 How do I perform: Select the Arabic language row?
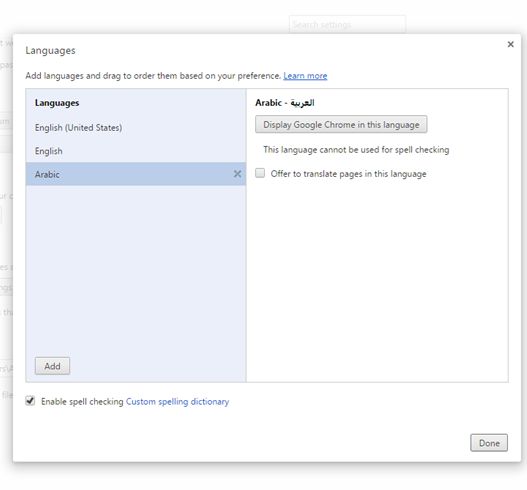click(136, 174)
